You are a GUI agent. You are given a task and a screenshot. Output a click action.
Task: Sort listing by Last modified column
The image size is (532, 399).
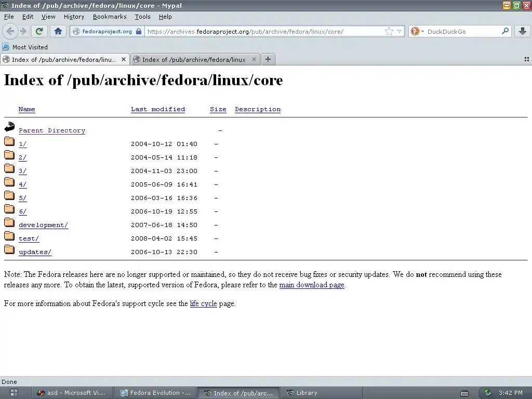(x=158, y=109)
